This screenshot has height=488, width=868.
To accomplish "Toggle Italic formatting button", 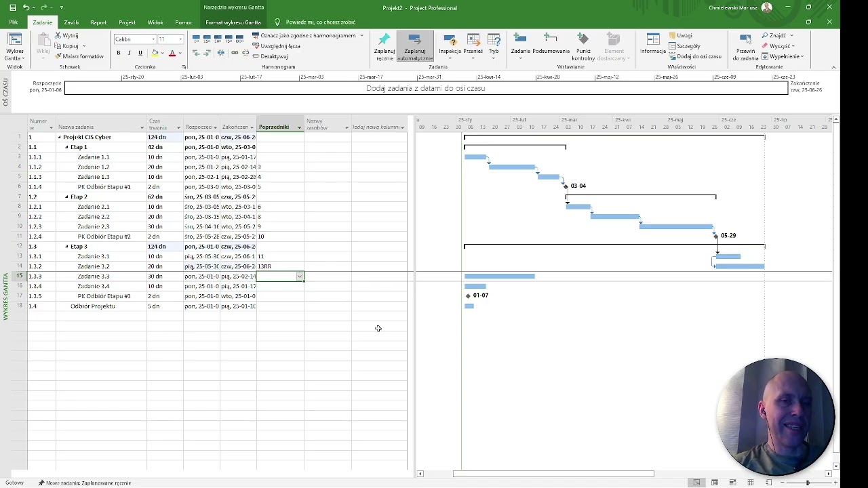I will 130,53.
